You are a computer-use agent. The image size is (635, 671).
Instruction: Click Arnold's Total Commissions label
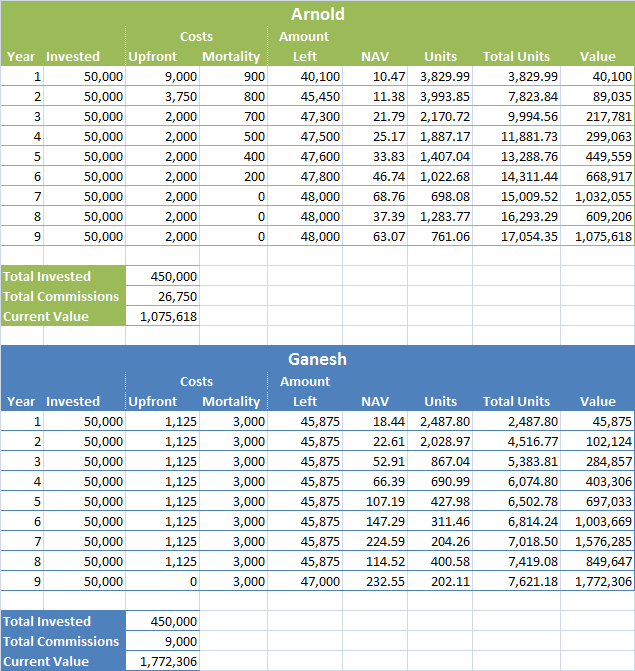[61, 296]
